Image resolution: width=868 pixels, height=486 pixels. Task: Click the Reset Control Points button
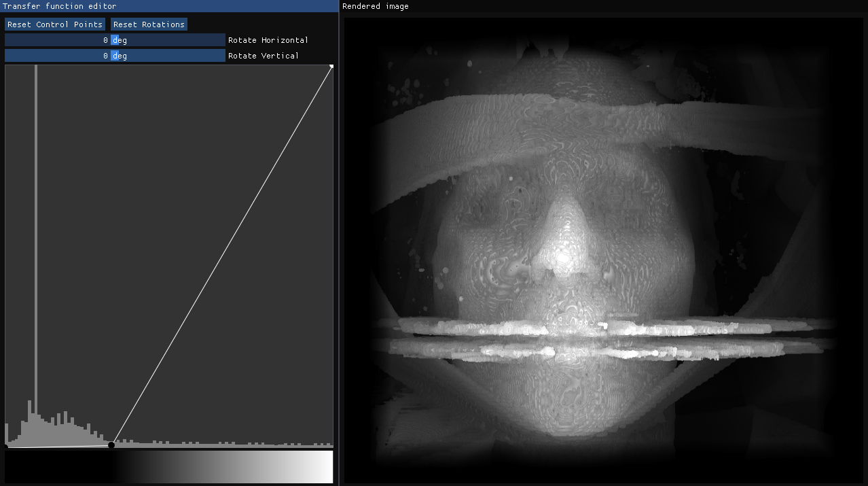point(54,24)
